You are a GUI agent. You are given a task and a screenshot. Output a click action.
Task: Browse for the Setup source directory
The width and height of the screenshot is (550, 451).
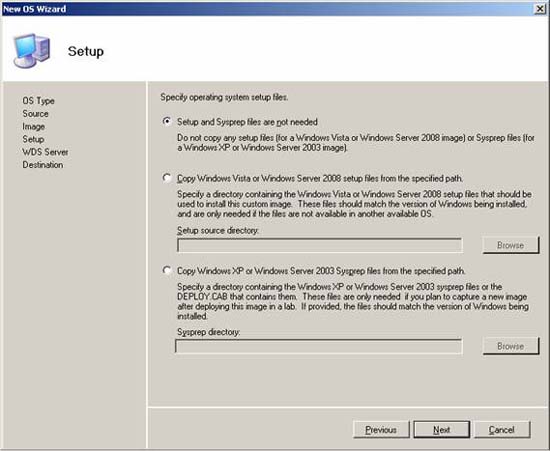pyautogui.click(x=511, y=245)
